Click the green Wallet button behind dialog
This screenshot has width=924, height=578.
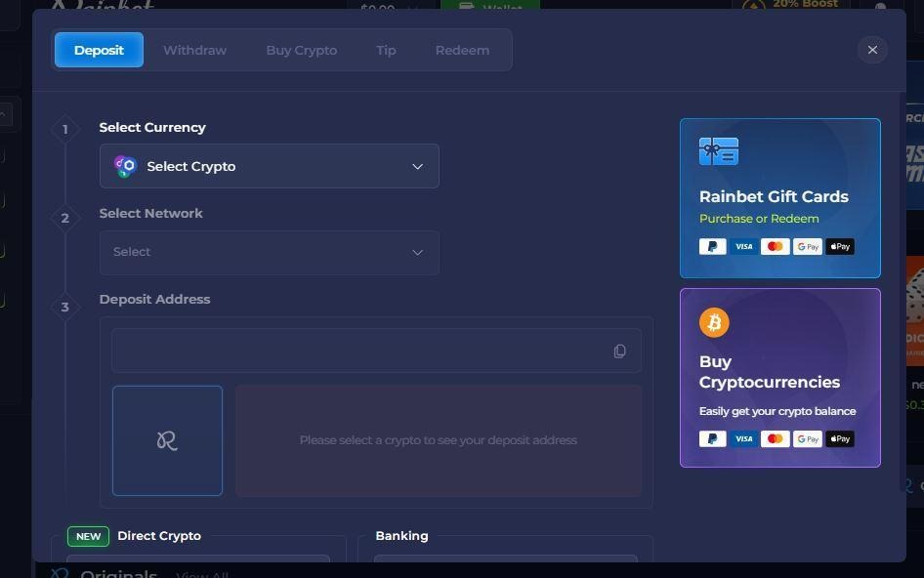490,5
